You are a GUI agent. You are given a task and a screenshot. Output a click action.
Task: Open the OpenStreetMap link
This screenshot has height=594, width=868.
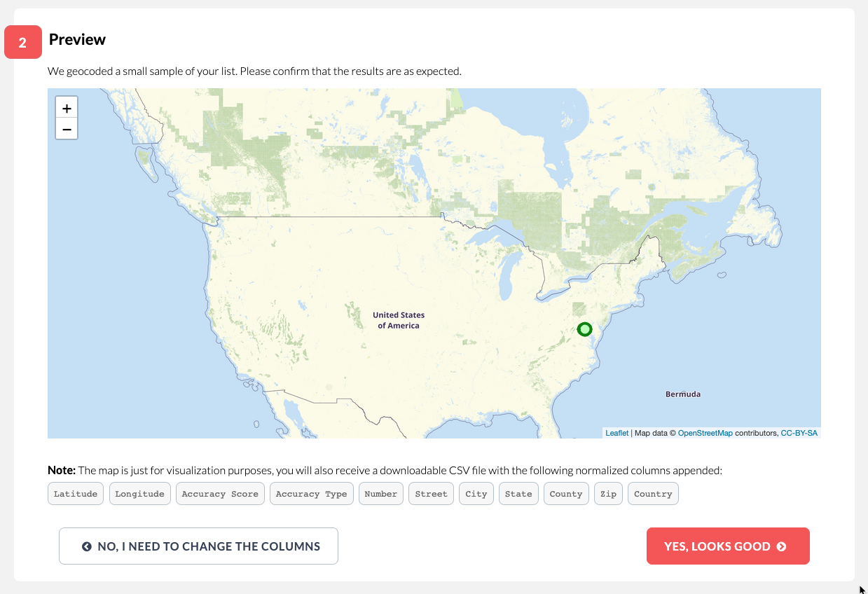click(x=705, y=433)
